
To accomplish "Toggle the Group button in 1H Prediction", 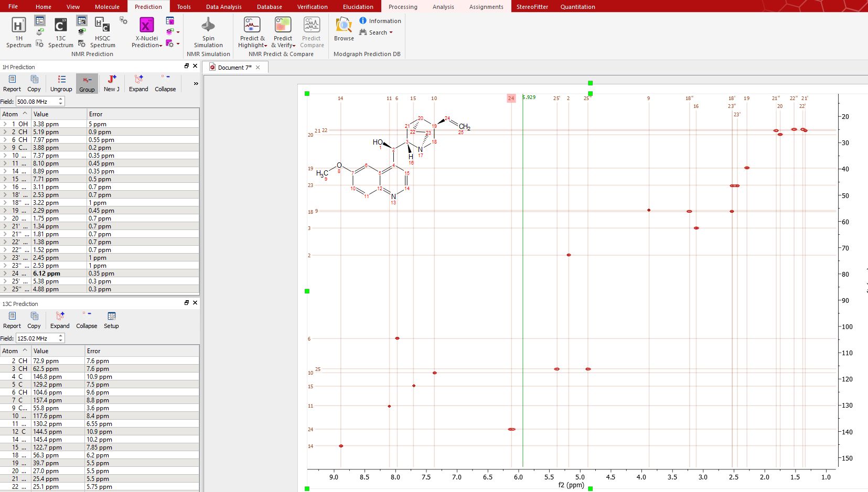I will tap(87, 83).
